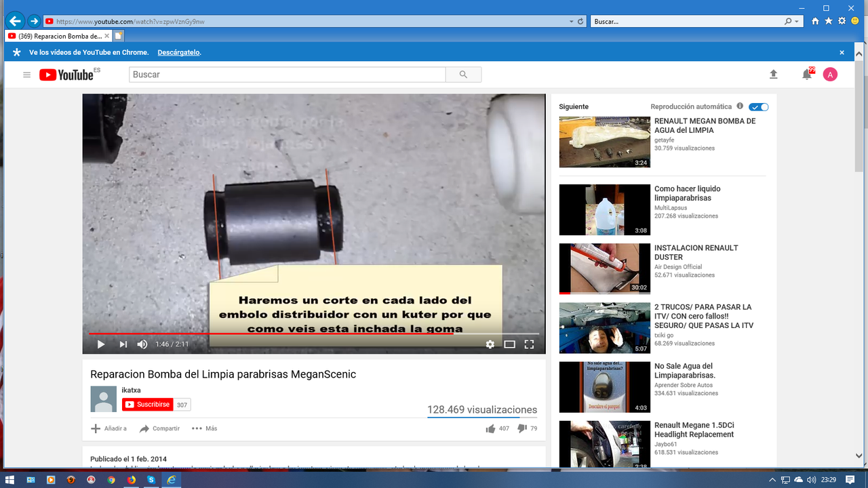This screenshot has height=488, width=868.
Task: Open the Más options menu
Action: pyautogui.click(x=205, y=428)
